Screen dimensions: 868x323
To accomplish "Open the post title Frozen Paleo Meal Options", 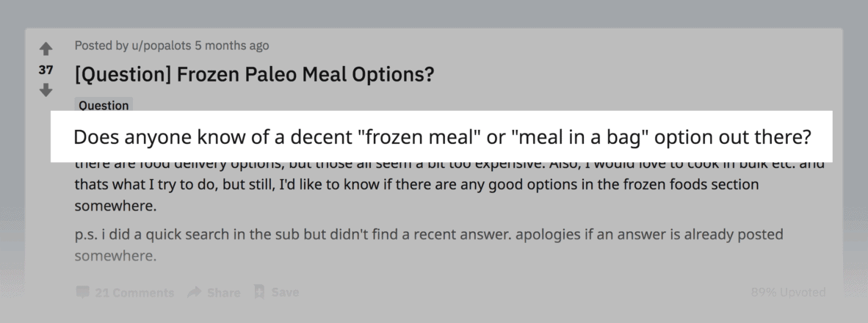I will point(255,74).
